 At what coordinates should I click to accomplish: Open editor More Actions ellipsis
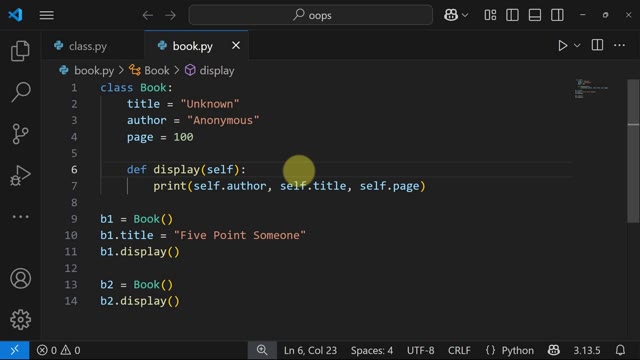[x=620, y=45]
